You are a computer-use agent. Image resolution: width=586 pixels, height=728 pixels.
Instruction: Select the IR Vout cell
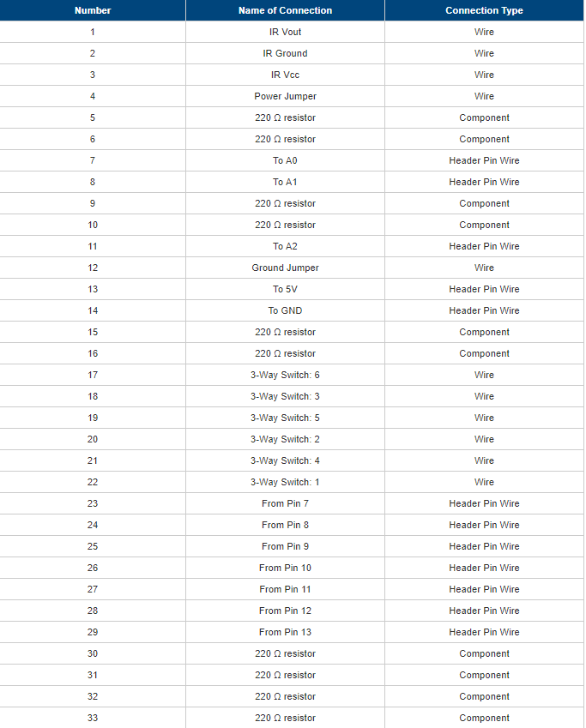[285, 32]
